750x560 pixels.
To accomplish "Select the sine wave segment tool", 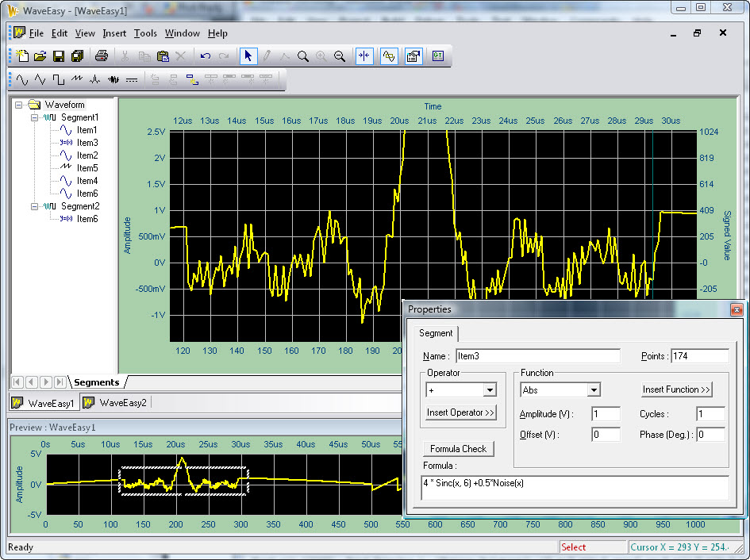I will tap(21, 79).
